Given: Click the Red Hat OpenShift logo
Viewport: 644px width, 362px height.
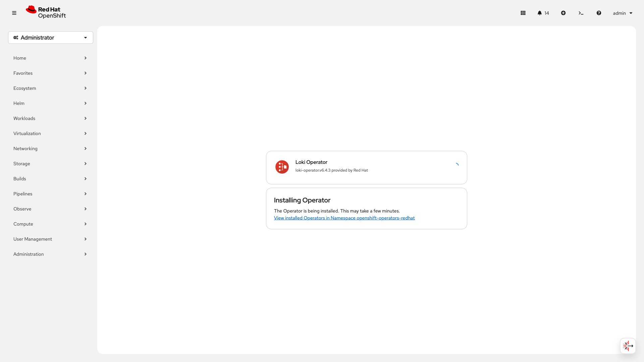Looking at the screenshot, I should tap(46, 12).
